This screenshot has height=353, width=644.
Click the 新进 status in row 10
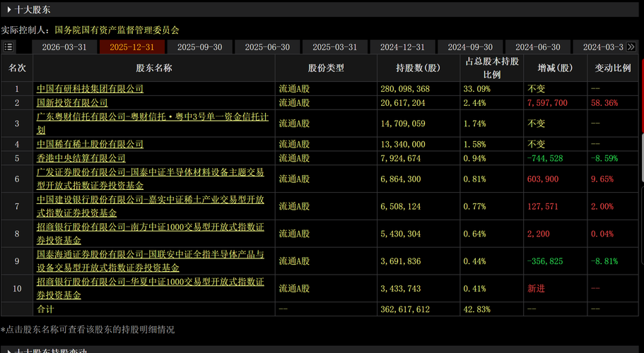537,289
